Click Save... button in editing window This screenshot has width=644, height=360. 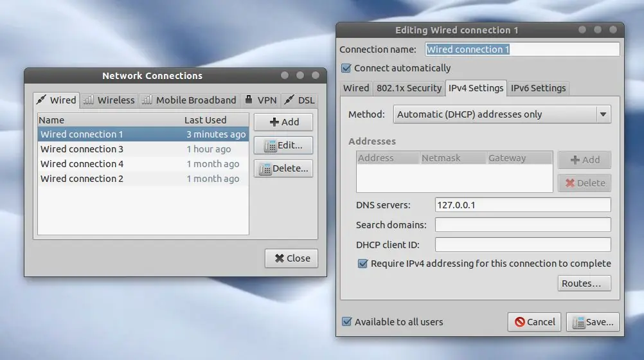coord(593,322)
